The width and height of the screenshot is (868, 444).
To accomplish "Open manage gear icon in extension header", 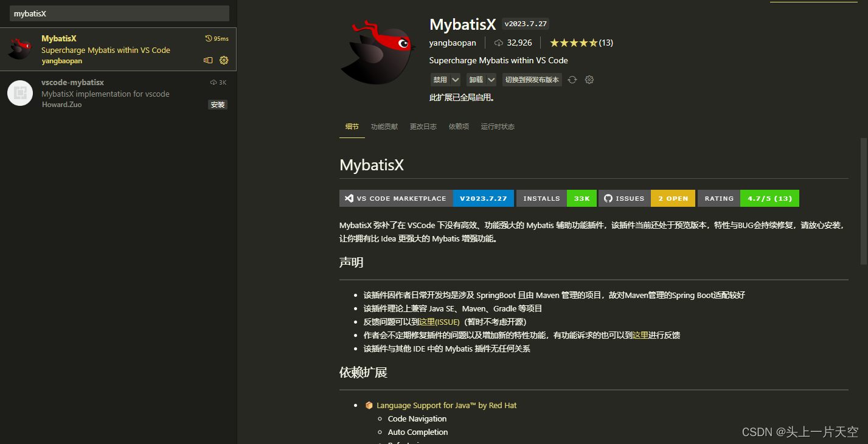I will coord(589,80).
